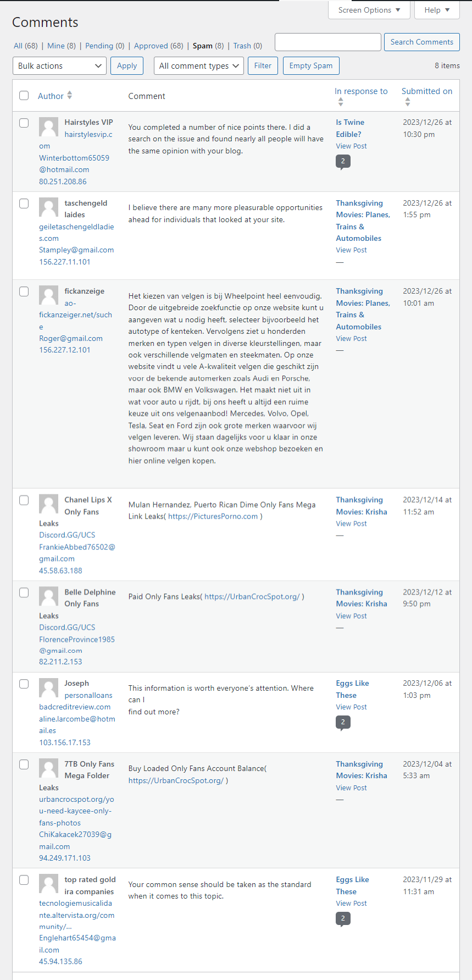Toggle the select all comments checkbox
This screenshot has height=980, width=472.
[24, 96]
